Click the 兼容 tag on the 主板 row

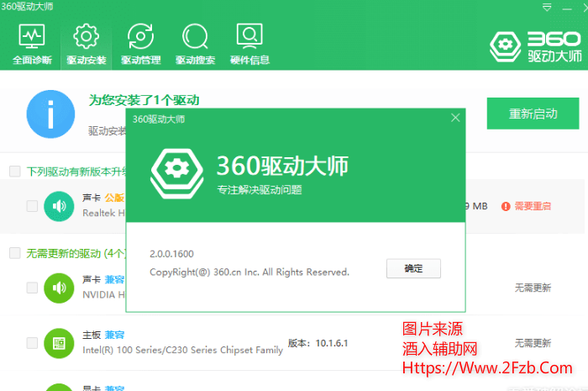click(114, 335)
